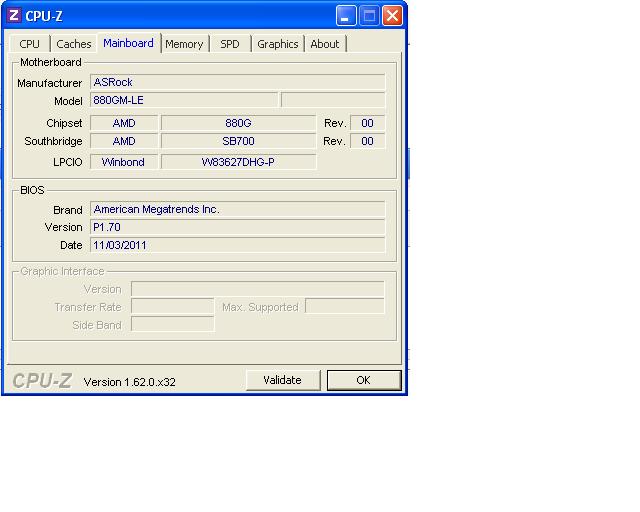The width and height of the screenshot is (640, 512).
Task: Click the Southbridge Rev. 00 value
Action: (367, 141)
